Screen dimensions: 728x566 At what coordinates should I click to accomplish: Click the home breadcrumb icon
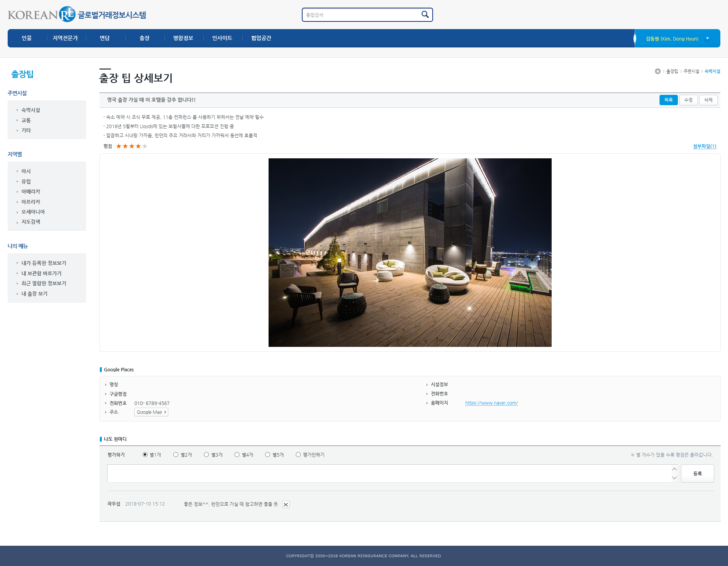coord(658,72)
